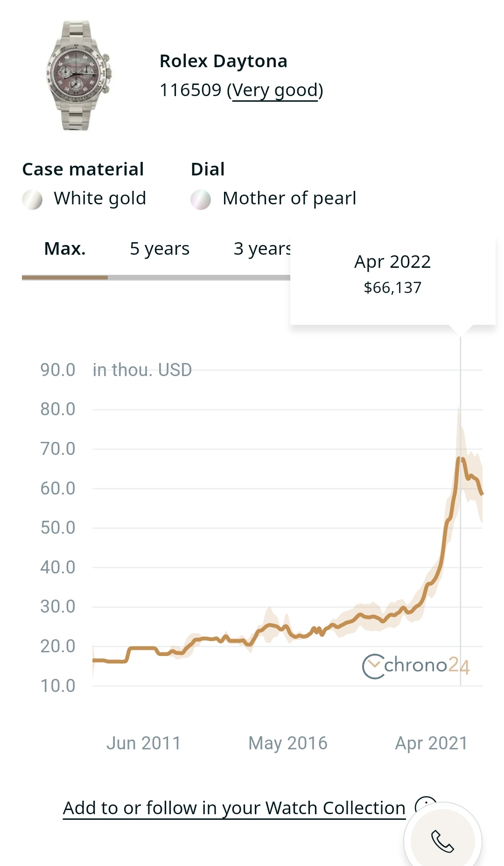
Task: Click the Jun 2011 axis label
Action: click(x=144, y=743)
